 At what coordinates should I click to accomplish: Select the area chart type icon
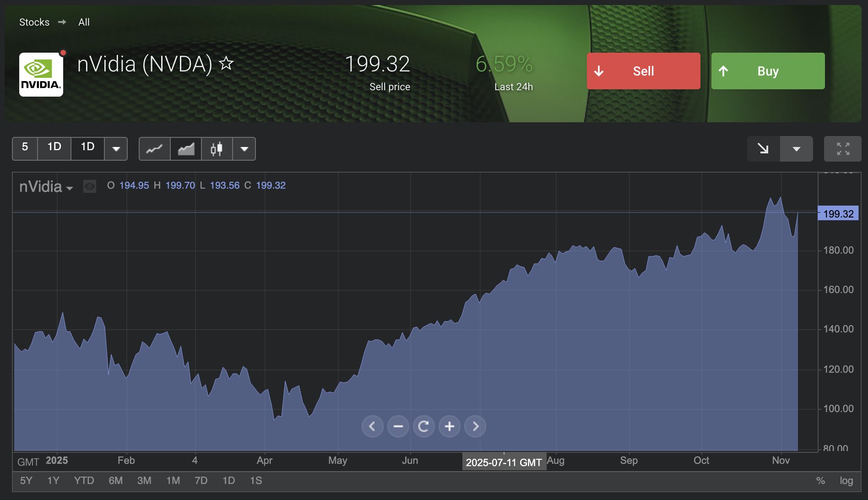tap(186, 149)
